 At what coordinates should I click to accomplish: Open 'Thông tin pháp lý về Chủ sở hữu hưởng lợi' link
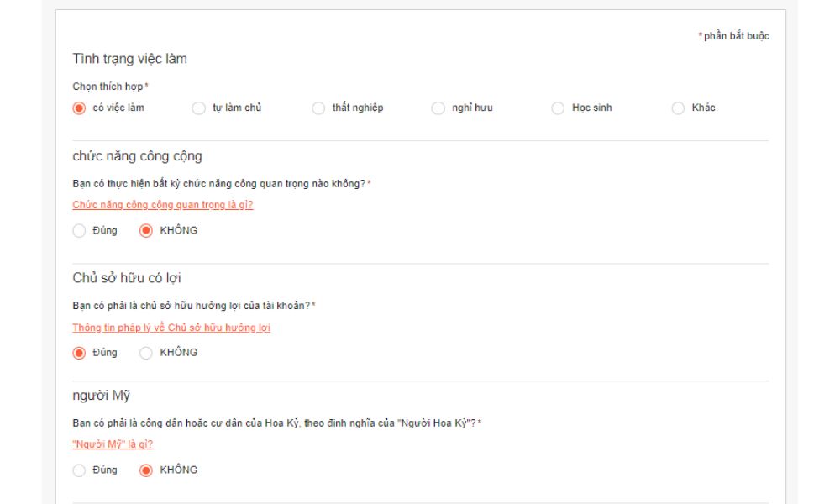[171, 328]
